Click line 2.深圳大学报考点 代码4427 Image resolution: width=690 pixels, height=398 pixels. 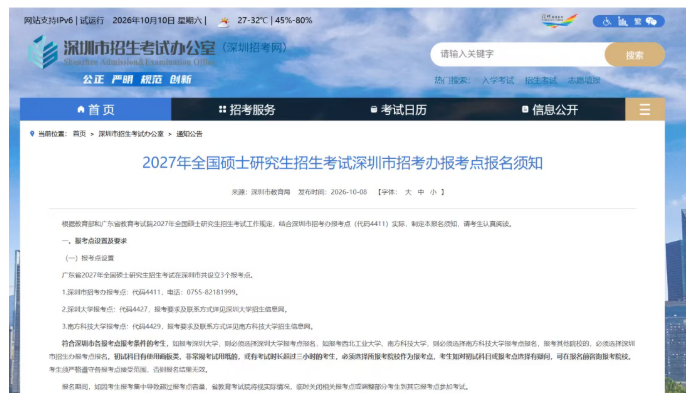(174, 310)
